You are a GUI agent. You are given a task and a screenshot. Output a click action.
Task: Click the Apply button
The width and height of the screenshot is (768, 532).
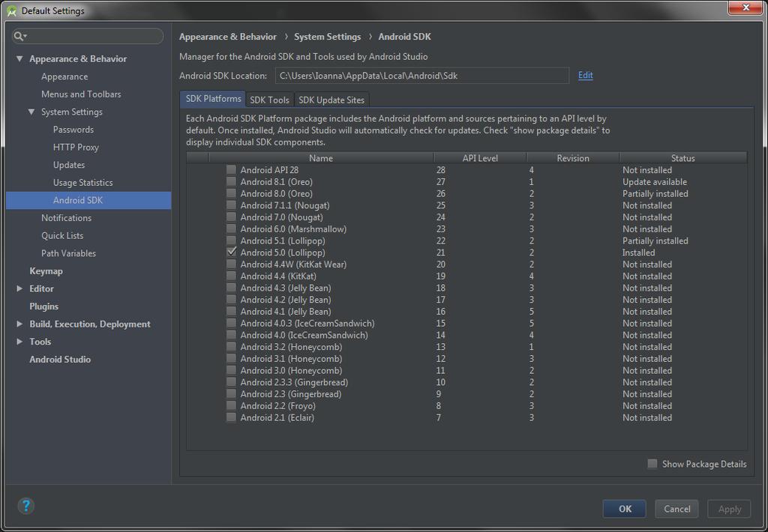click(729, 509)
